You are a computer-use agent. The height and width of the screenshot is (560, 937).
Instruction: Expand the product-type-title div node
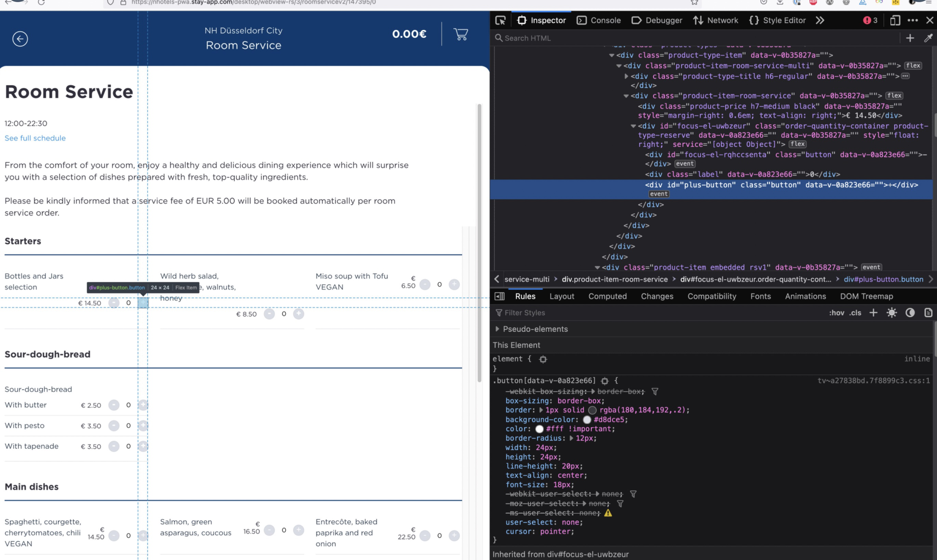(626, 76)
